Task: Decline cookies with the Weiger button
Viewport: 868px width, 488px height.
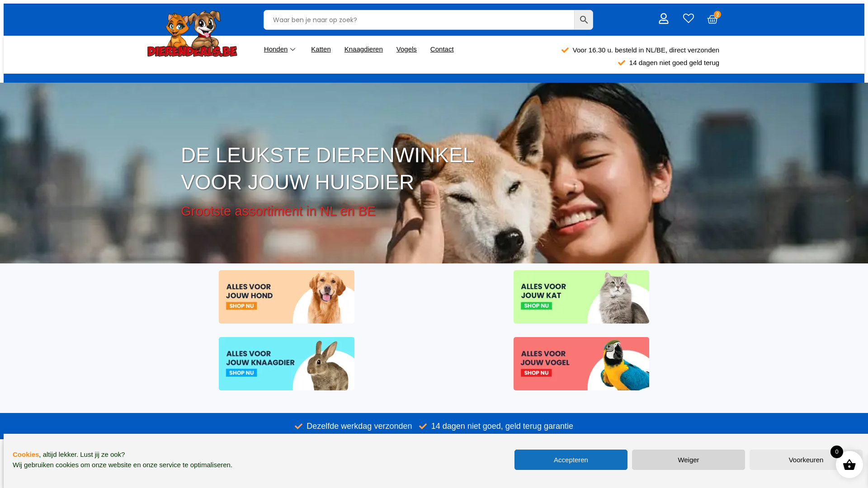Action: [x=688, y=460]
